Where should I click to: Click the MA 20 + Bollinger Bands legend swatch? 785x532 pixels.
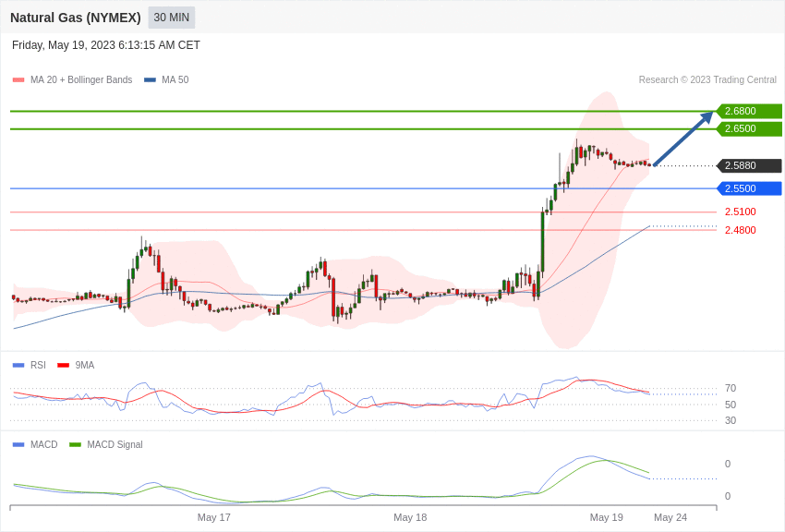point(18,80)
